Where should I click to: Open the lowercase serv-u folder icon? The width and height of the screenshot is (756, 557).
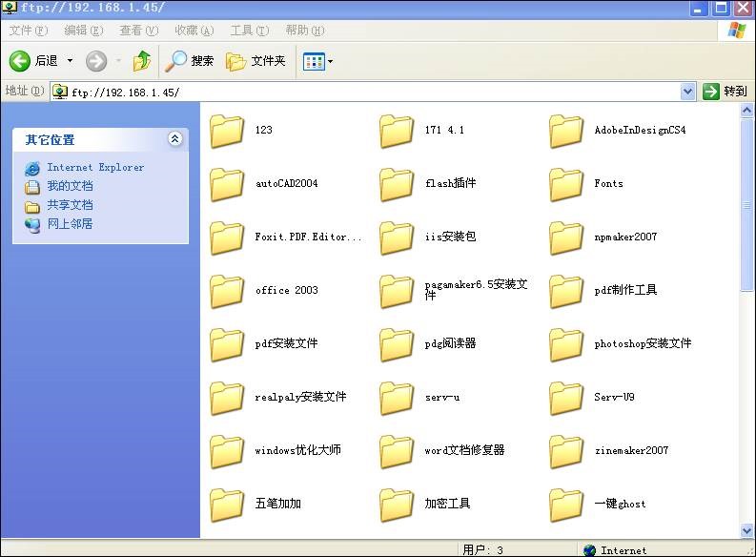pos(397,398)
